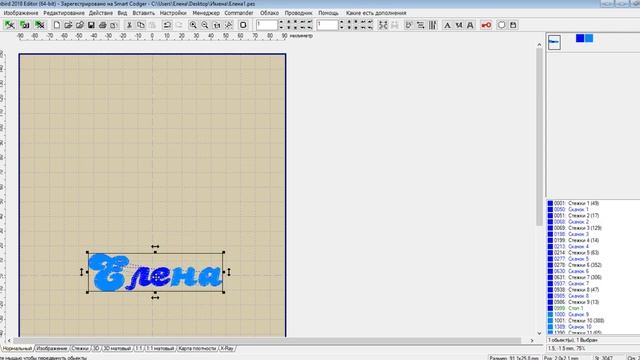
Task: Click the Print icon
Action: click(102, 25)
